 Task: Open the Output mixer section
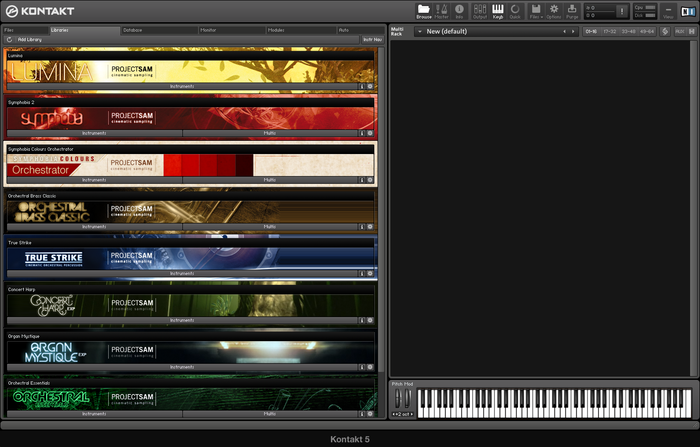(479, 11)
